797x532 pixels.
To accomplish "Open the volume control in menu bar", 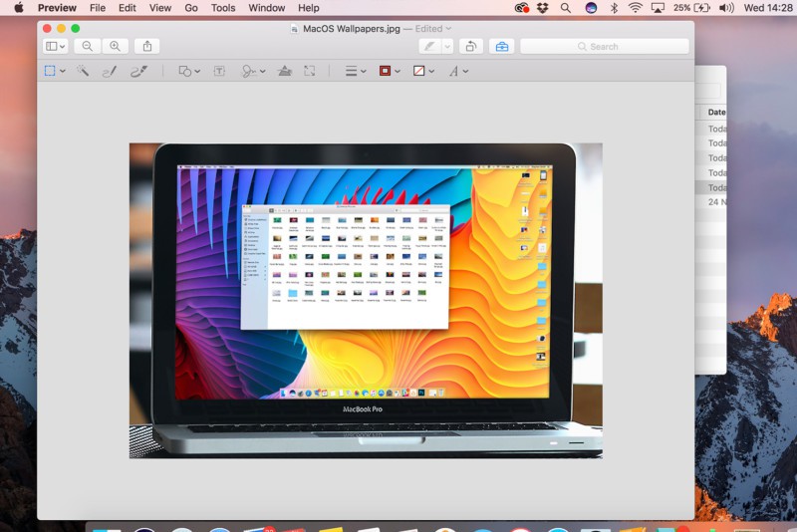I will (727, 8).
